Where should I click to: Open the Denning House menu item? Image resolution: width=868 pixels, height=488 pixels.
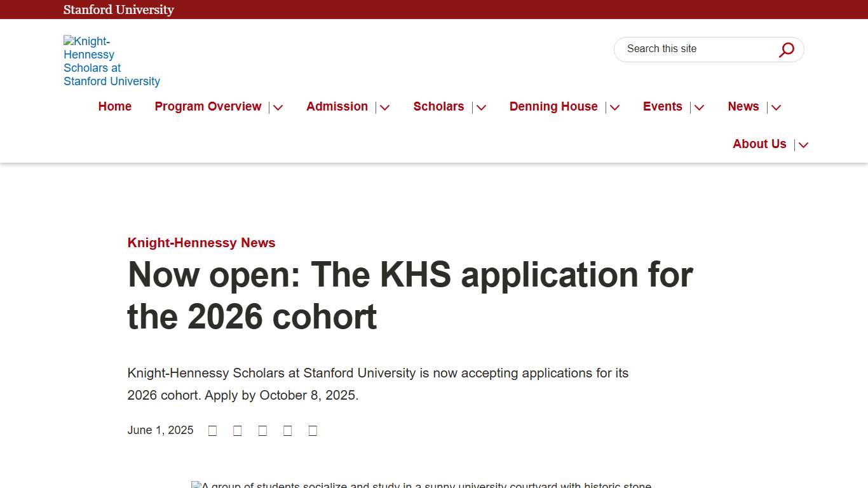[553, 106]
